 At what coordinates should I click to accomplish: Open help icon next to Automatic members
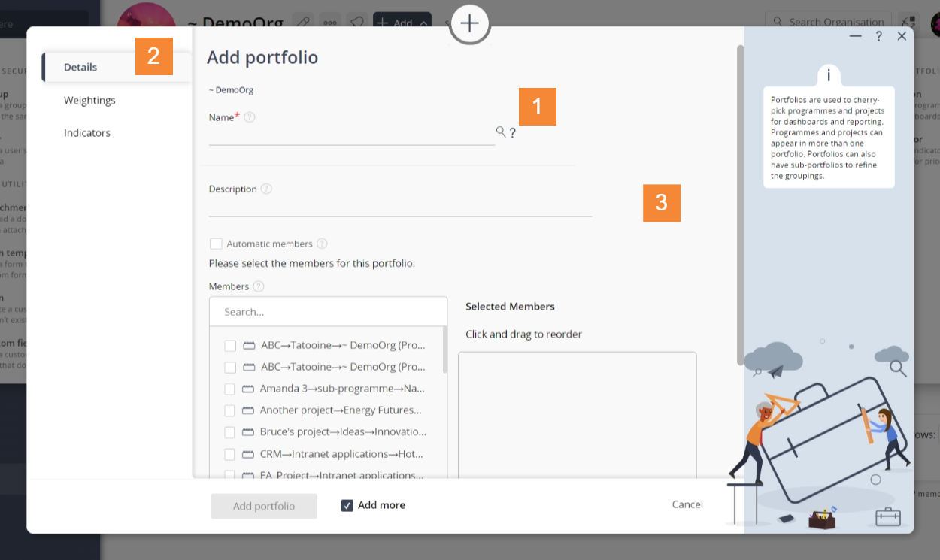point(322,244)
